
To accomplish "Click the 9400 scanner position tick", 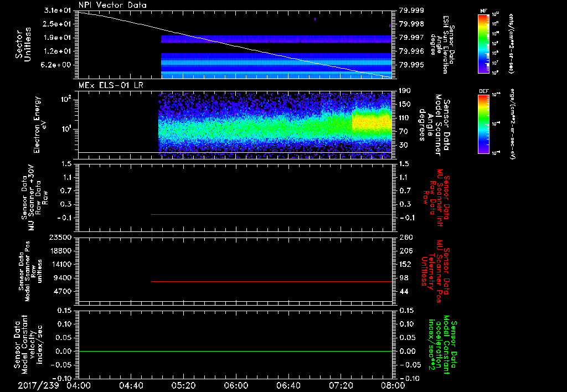I will (63, 278).
